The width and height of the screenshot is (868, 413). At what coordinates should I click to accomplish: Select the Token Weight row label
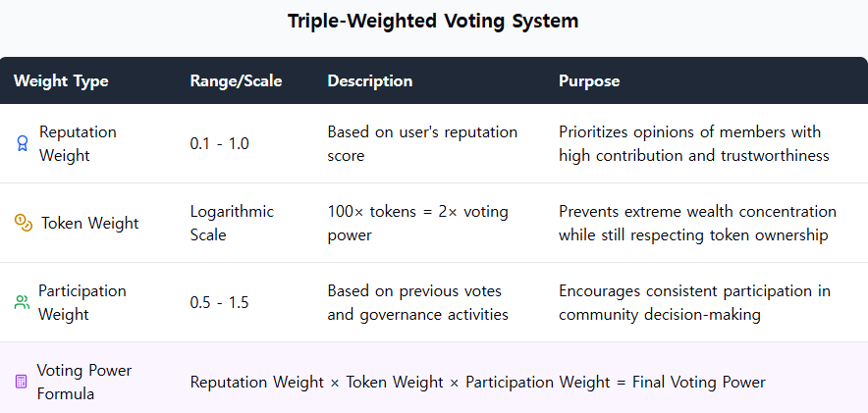[89, 223]
